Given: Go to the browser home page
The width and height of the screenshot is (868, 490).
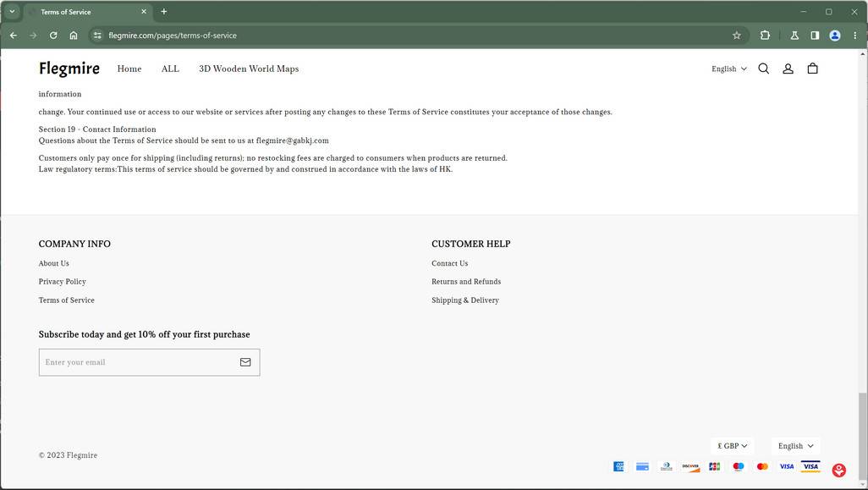Looking at the screenshot, I should pyautogui.click(x=74, y=36).
